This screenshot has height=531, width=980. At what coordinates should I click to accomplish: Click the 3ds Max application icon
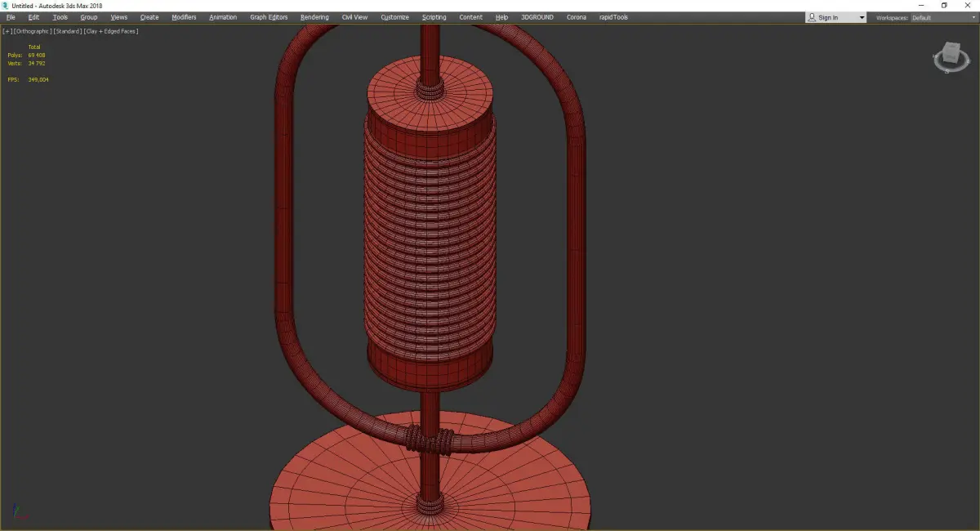click(5, 6)
